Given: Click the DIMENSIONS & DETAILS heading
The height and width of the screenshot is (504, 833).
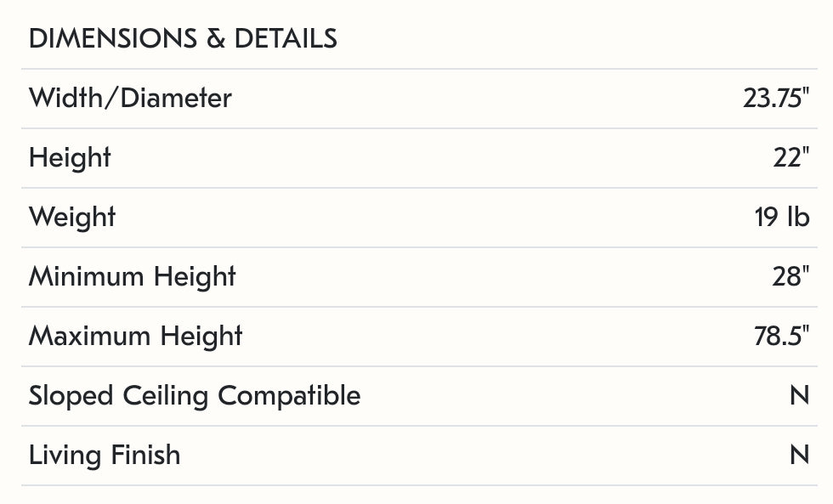Looking at the screenshot, I should click(183, 39).
